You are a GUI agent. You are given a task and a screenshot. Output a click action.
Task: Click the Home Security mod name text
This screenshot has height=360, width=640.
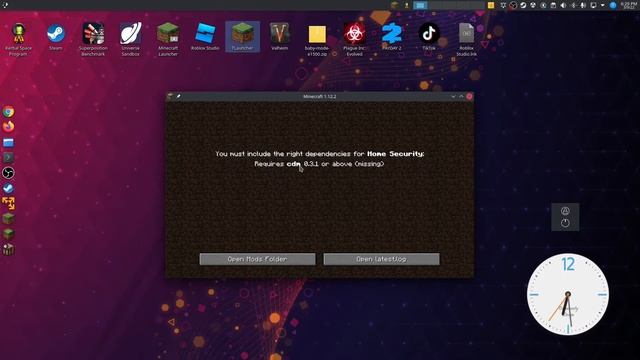[x=396, y=154]
